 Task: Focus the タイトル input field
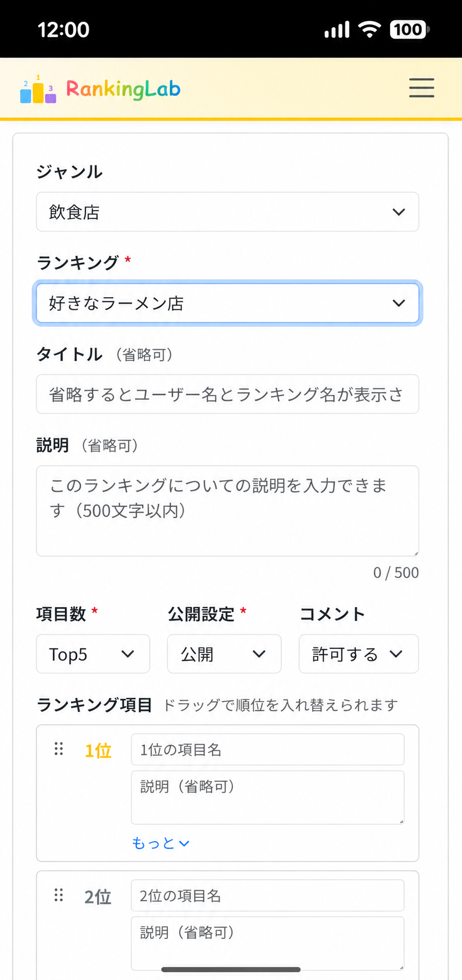point(228,394)
